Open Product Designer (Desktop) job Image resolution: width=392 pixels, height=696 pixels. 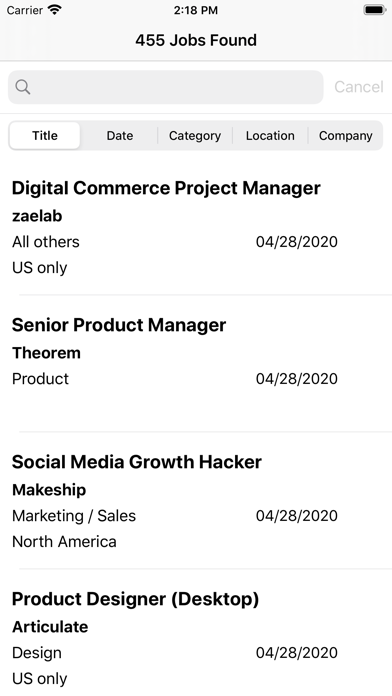(196, 633)
